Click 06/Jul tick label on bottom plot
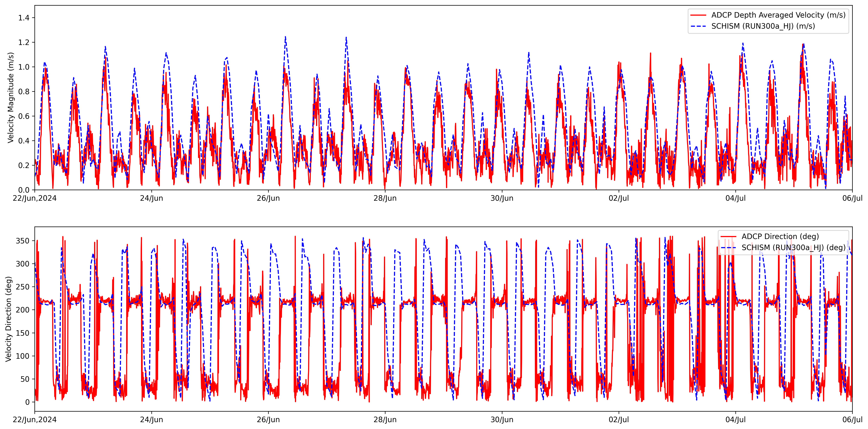 852,420
